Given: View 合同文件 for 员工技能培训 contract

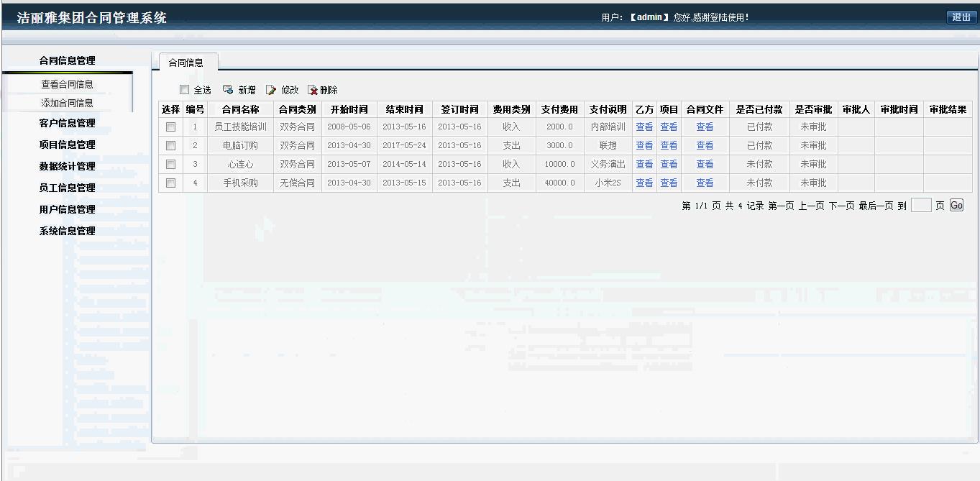Looking at the screenshot, I should [705, 127].
